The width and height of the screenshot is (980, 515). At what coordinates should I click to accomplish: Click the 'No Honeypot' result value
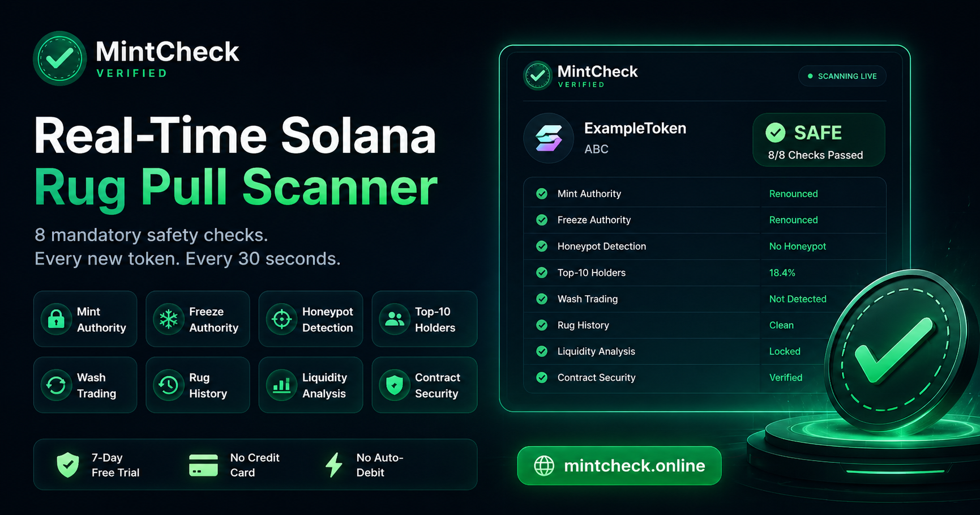tap(798, 246)
